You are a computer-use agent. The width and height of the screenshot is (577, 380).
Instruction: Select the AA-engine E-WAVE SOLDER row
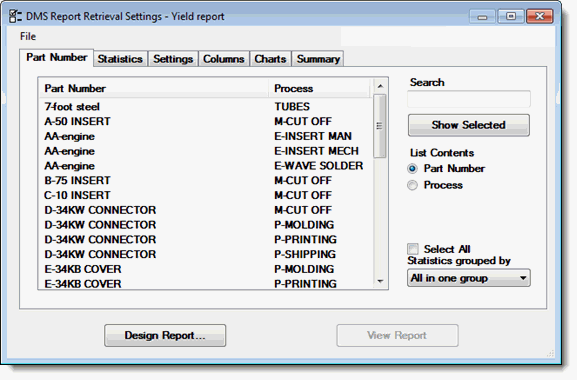tap(205, 166)
